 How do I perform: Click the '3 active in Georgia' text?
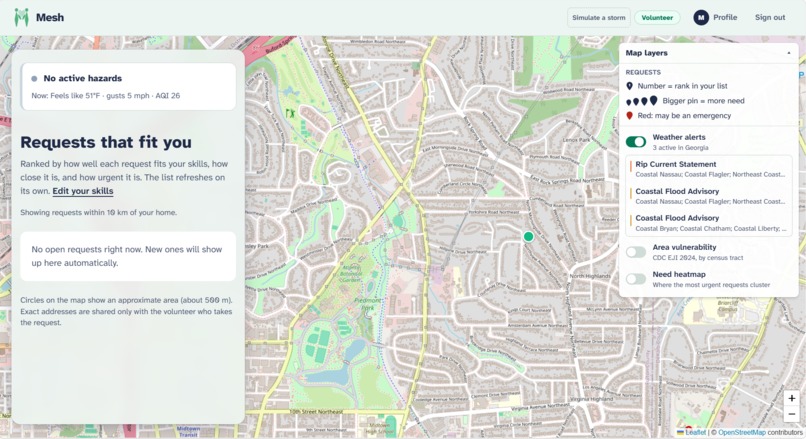[681, 148]
